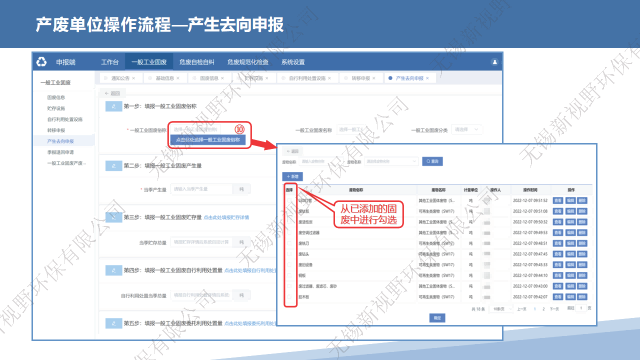Switch to the 通知公告 tab

(x=120, y=78)
